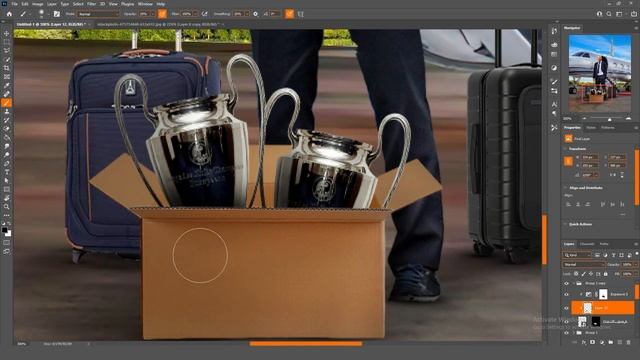Add a layer style (fx) icon
Image resolution: width=640 pixels, height=360 pixels.
[584, 342]
